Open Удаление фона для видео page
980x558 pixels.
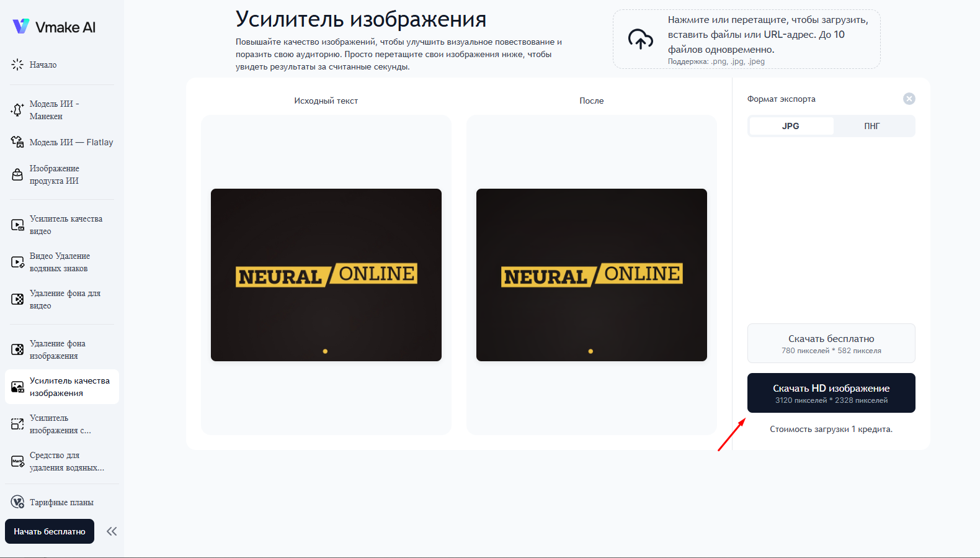point(62,299)
